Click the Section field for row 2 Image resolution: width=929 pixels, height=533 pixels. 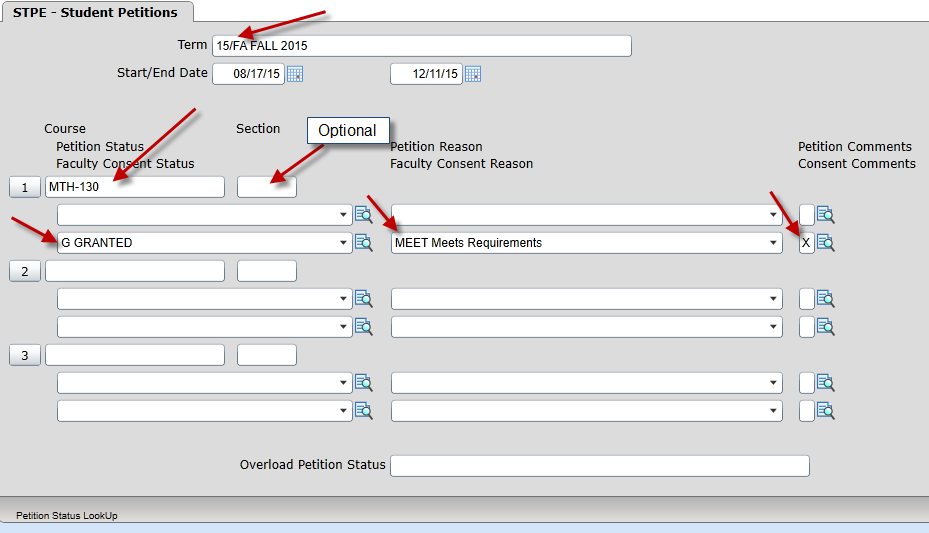[x=267, y=271]
